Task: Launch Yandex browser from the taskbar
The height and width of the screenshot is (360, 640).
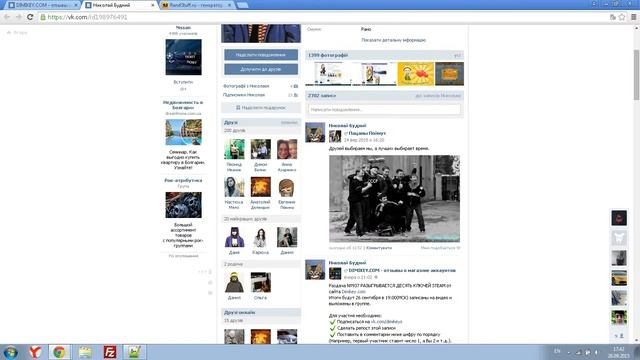Action: point(35,352)
